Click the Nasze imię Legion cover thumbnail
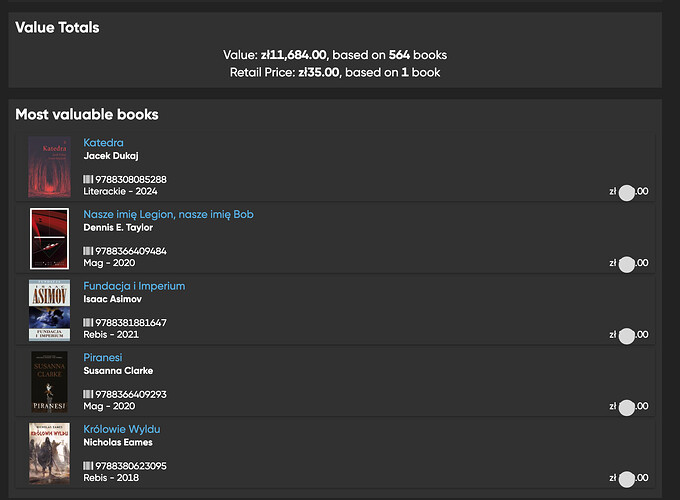 (x=48, y=238)
